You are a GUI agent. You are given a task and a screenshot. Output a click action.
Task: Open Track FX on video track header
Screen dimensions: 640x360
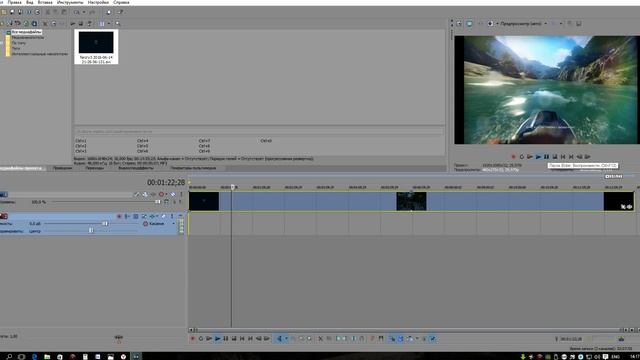coord(153,195)
